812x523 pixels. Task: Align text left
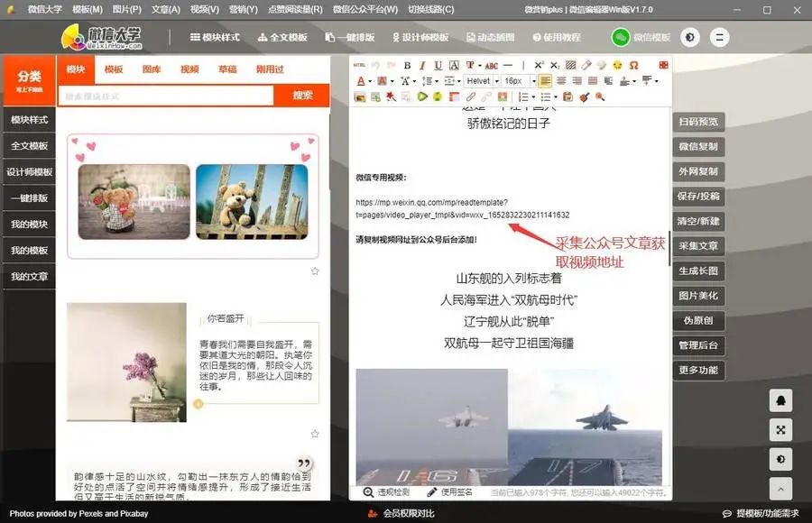pos(545,81)
